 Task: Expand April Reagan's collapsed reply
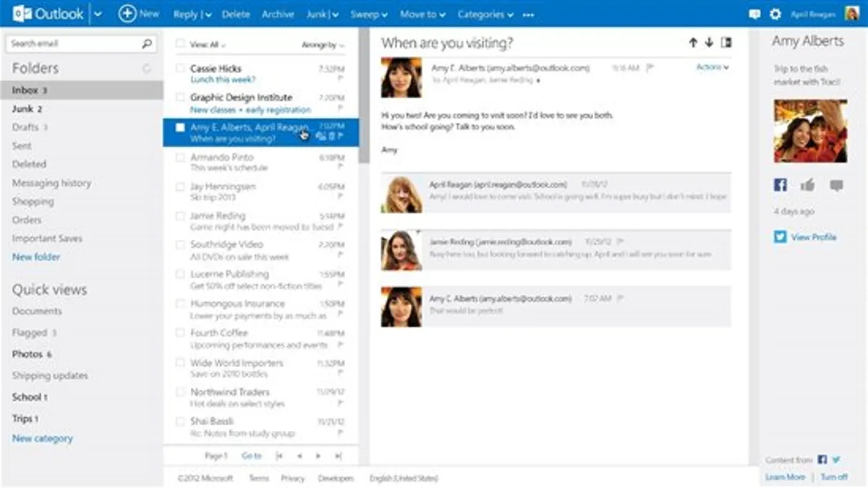(556, 192)
